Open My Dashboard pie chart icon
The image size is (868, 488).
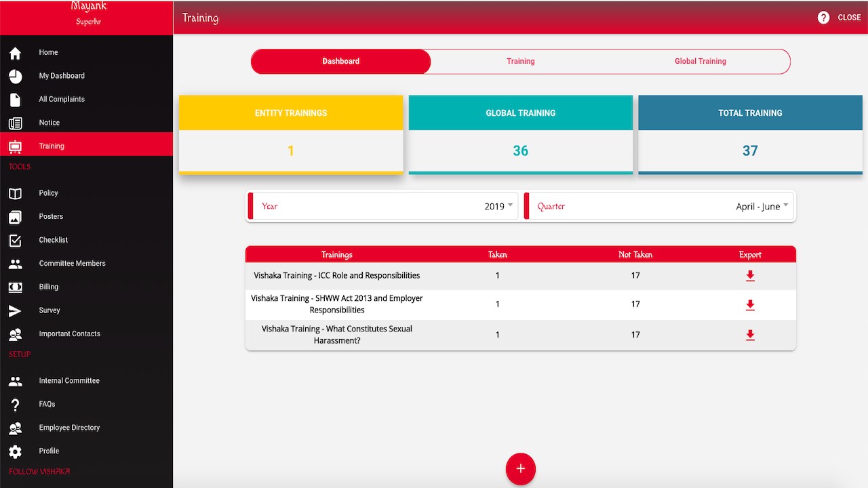(15, 76)
